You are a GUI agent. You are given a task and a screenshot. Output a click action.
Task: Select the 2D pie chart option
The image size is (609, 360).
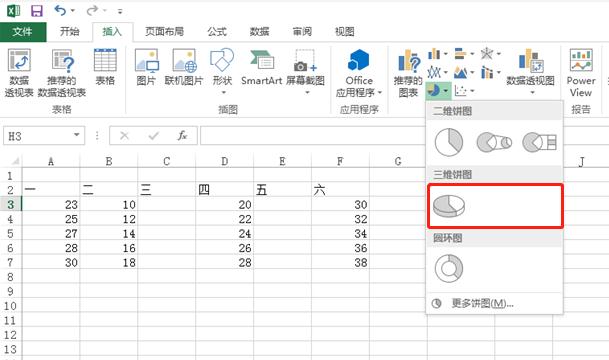tap(449, 143)
